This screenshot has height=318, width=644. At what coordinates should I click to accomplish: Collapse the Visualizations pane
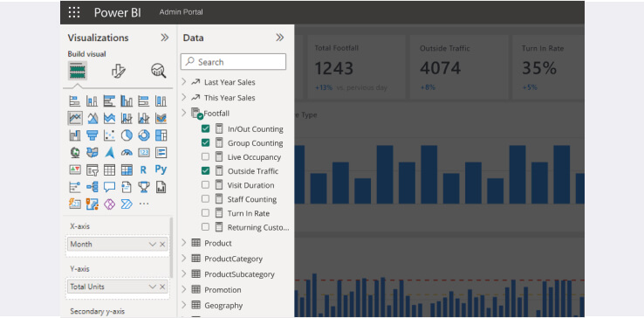click(x=164, y=38)
